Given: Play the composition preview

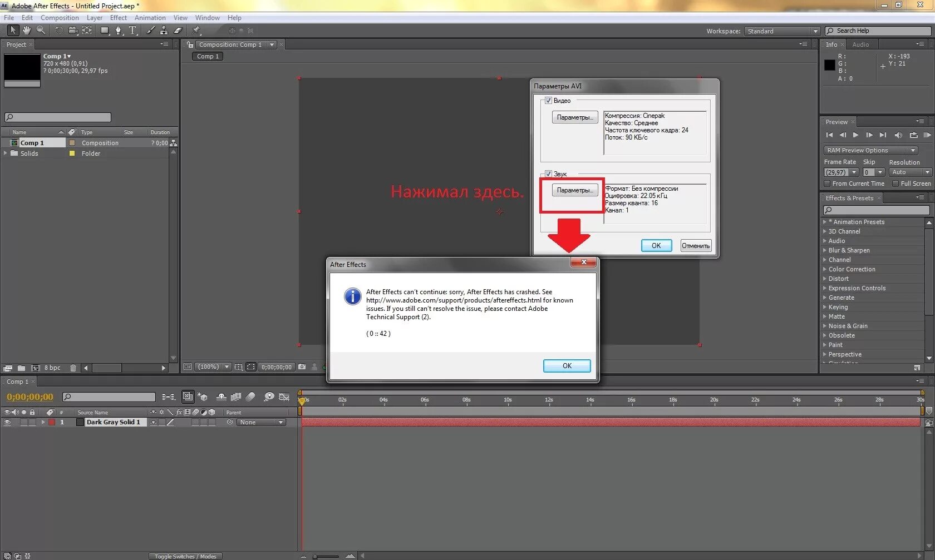Looking at the screenshot, I should pyautogui.click(x=855, y=135).
